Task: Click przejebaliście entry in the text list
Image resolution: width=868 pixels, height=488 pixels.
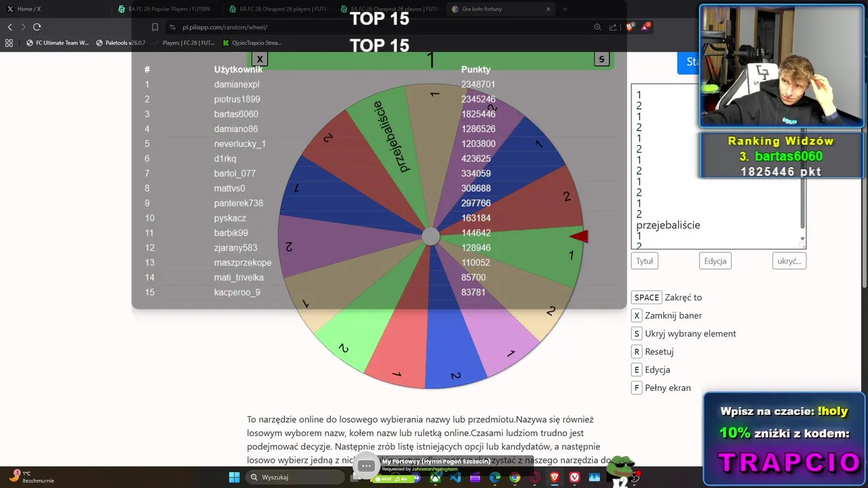Action: click(668, 225)
